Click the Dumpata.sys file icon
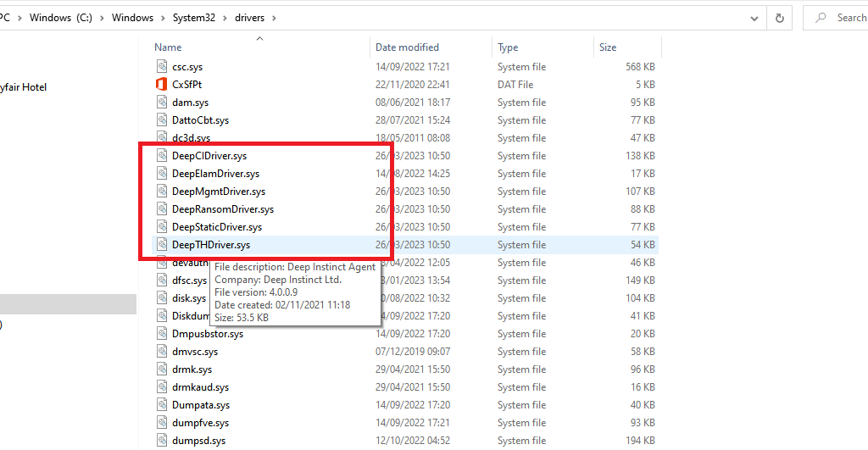Image resolution: width=868 pixels, height=450 pixels. click(x=162, y=404)
